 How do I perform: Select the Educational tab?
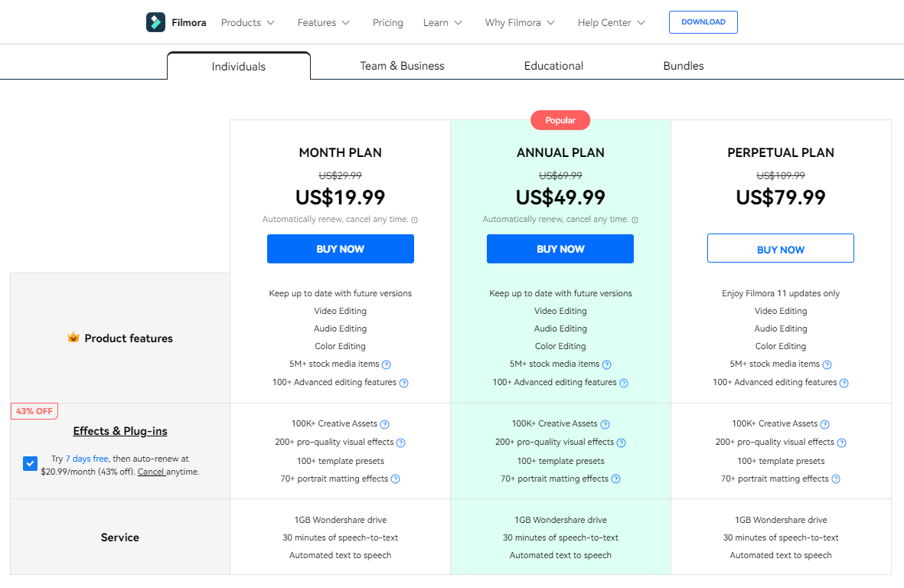[x=553, y=66]
